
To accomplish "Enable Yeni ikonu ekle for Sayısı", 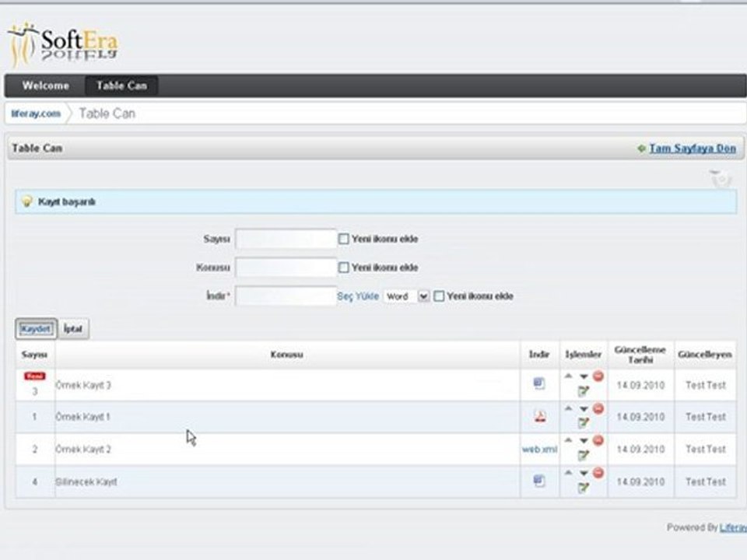I will 343,239.
